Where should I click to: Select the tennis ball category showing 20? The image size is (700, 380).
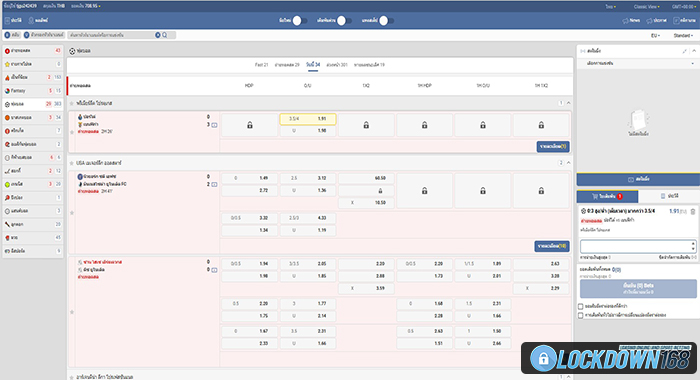point(33,184)
